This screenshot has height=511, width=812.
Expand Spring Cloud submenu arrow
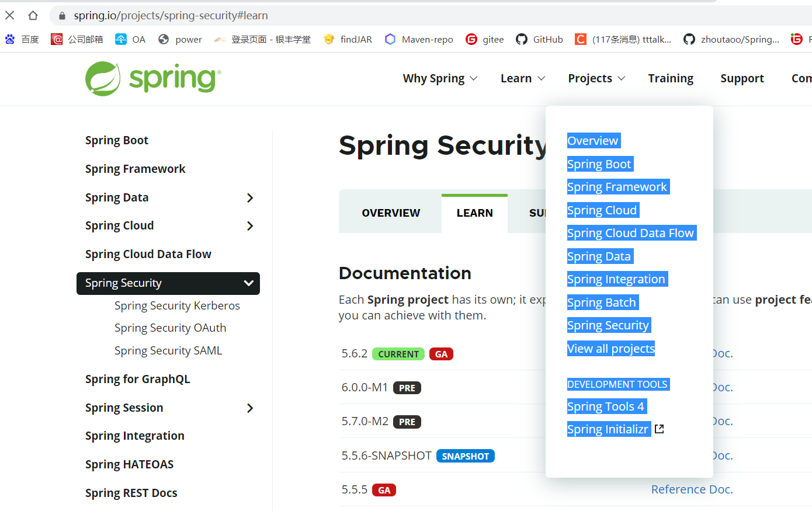250,226
